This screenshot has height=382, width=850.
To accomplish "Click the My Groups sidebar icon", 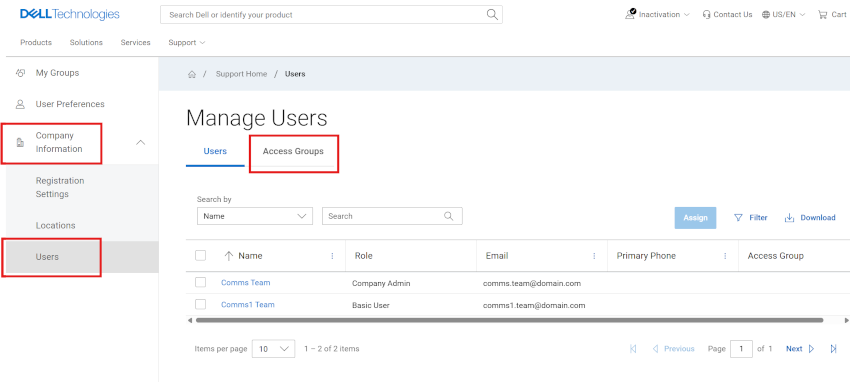I will coord(21,73).
